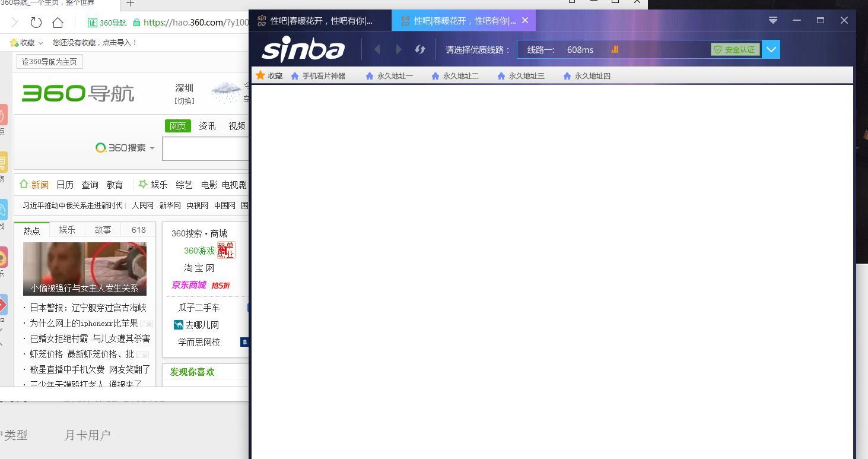Open the 中国网 link

pos(224,205)
